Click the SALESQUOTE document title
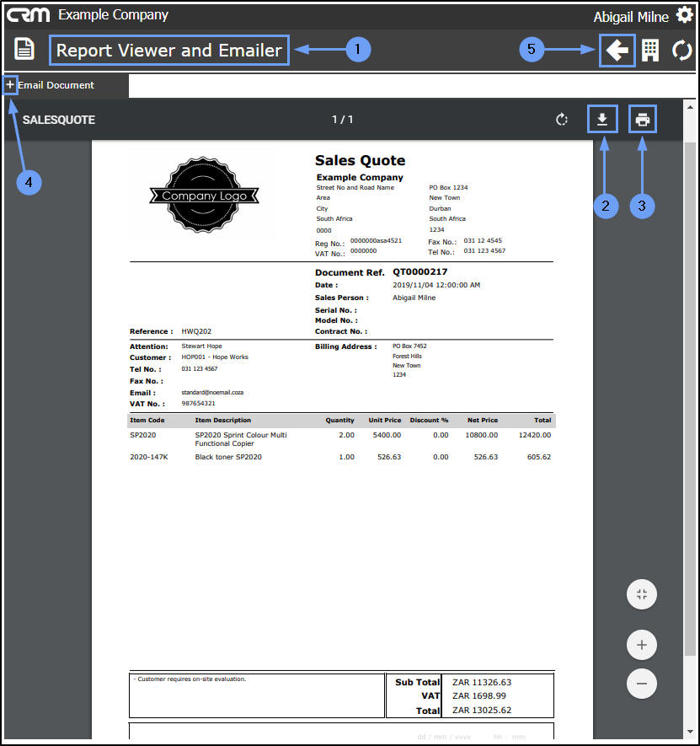The width and height of the screenshot is (700, 746). pos(59,120)
